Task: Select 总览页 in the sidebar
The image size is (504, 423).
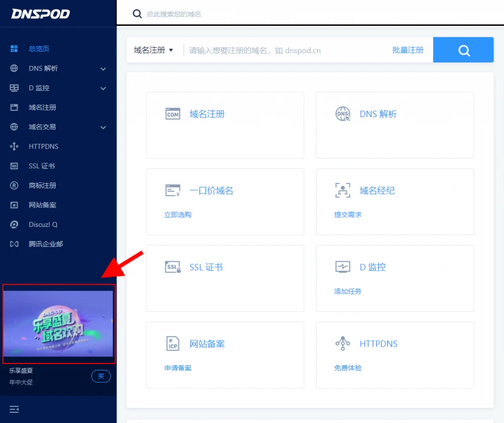Action: (x=39, y=49)
